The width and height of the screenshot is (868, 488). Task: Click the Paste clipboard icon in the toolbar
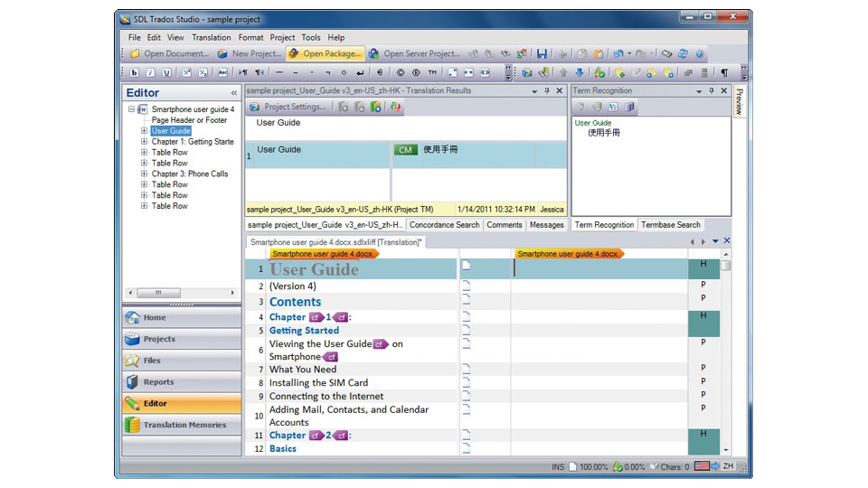599,53
